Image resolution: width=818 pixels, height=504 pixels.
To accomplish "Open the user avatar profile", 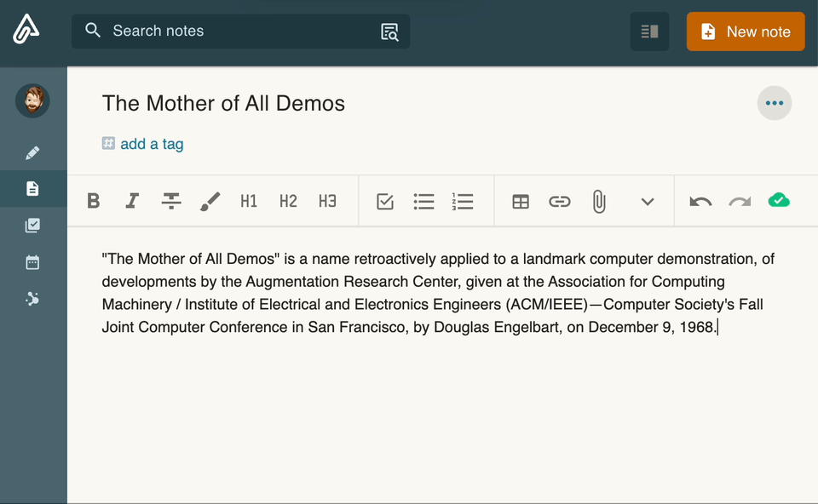I will [32, 100].
